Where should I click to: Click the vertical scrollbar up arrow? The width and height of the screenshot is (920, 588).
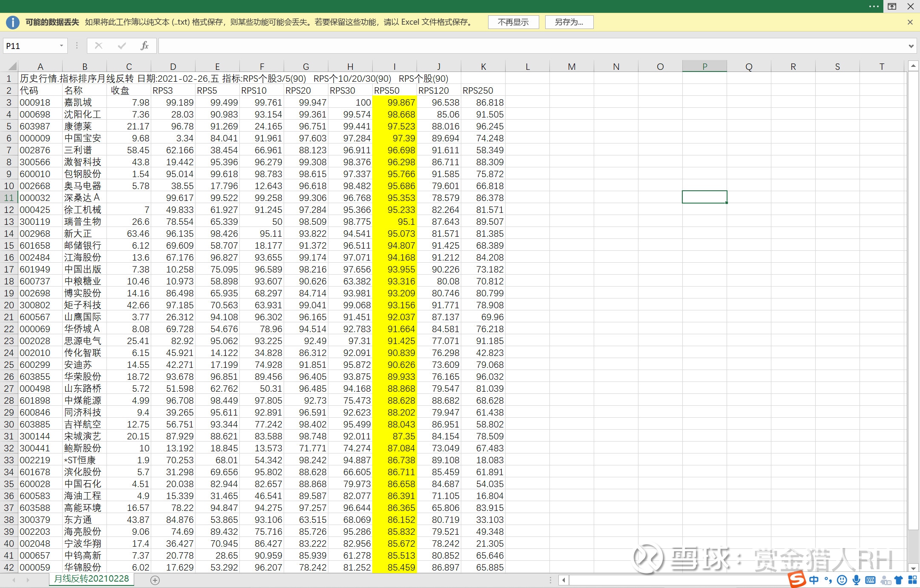coord(913,66)
